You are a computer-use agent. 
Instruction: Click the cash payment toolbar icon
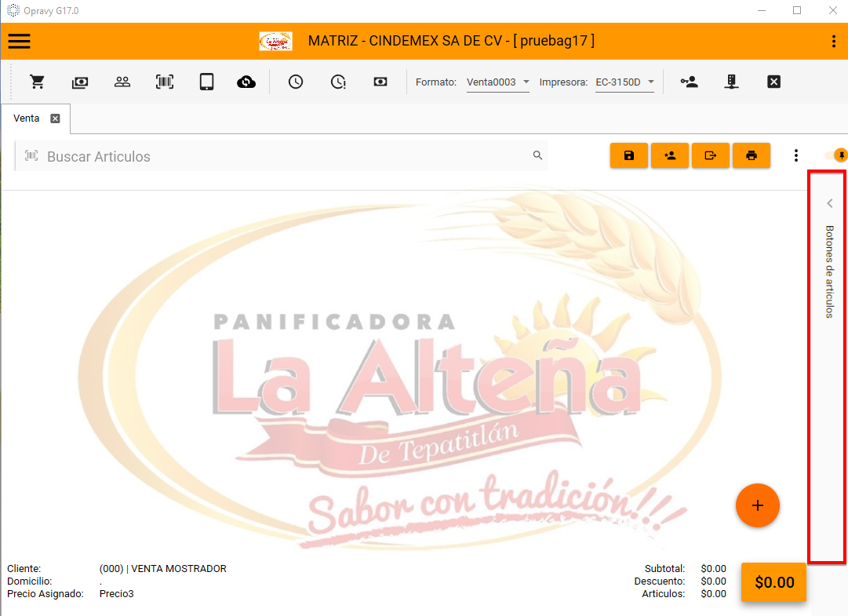tap(80, 82)
